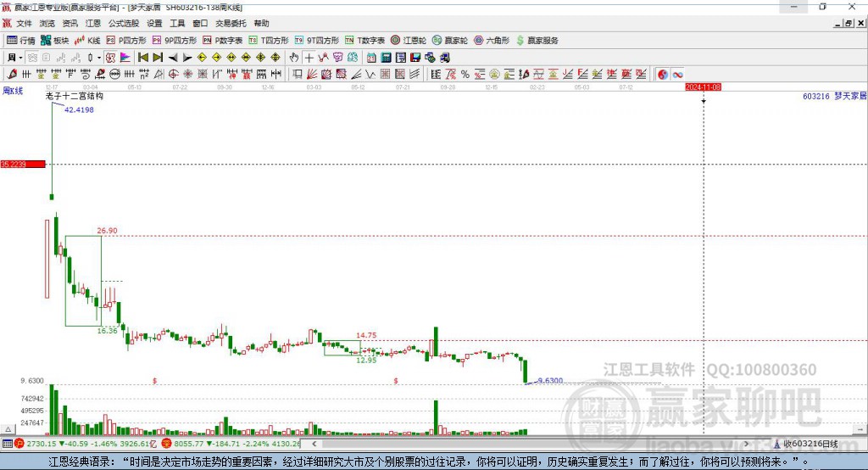Screen dimensions: 868x470
Task: Open the 公式选股 menu
Action: click(x=124, y=23)
